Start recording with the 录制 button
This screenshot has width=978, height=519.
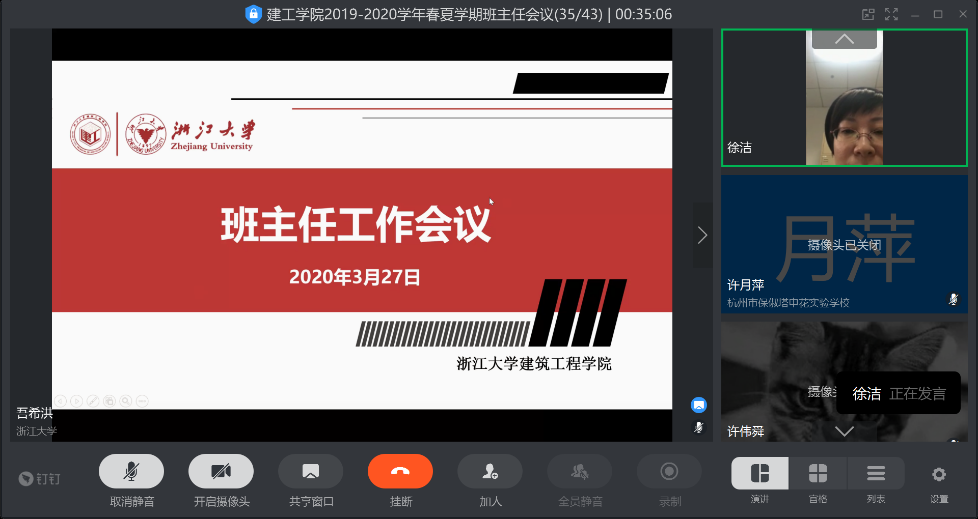669,471
